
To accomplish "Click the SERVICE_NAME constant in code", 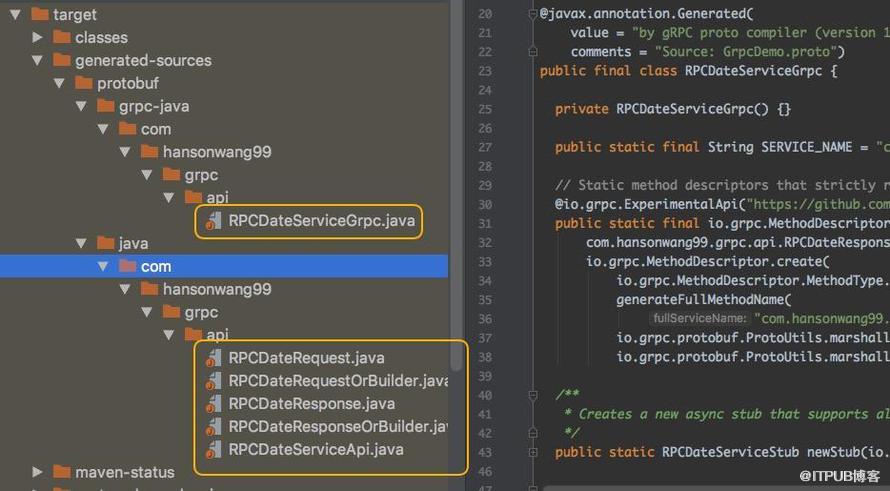I will (807, 147).
